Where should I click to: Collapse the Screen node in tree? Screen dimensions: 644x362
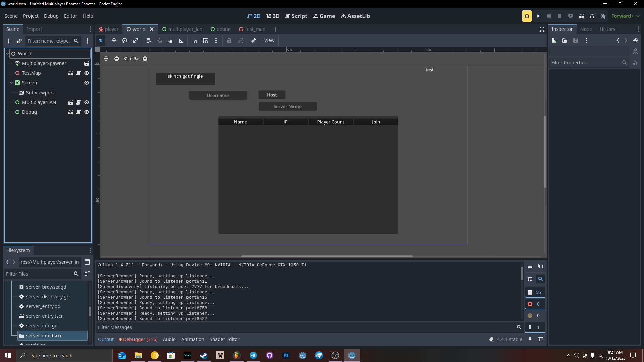(11, 83)
